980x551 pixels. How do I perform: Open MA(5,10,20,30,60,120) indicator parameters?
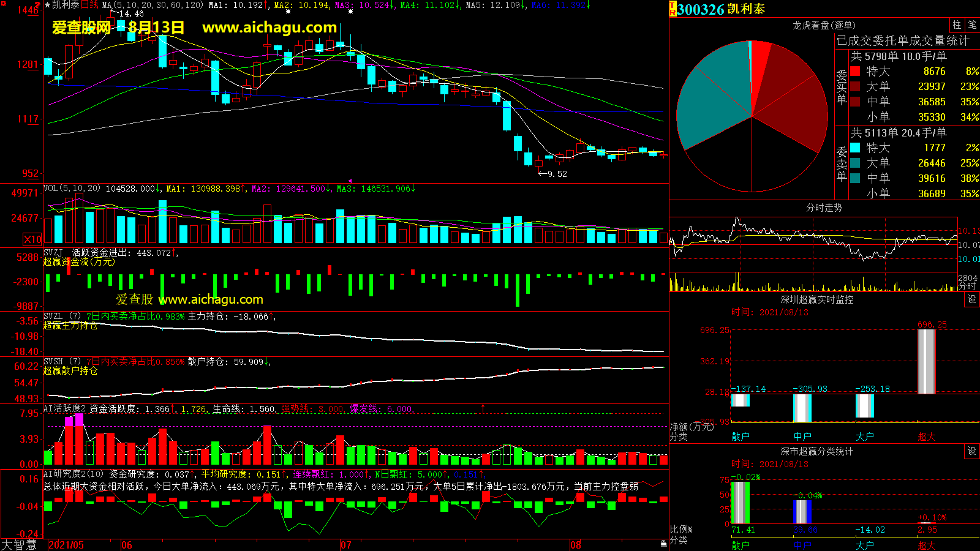pos(153,5)
